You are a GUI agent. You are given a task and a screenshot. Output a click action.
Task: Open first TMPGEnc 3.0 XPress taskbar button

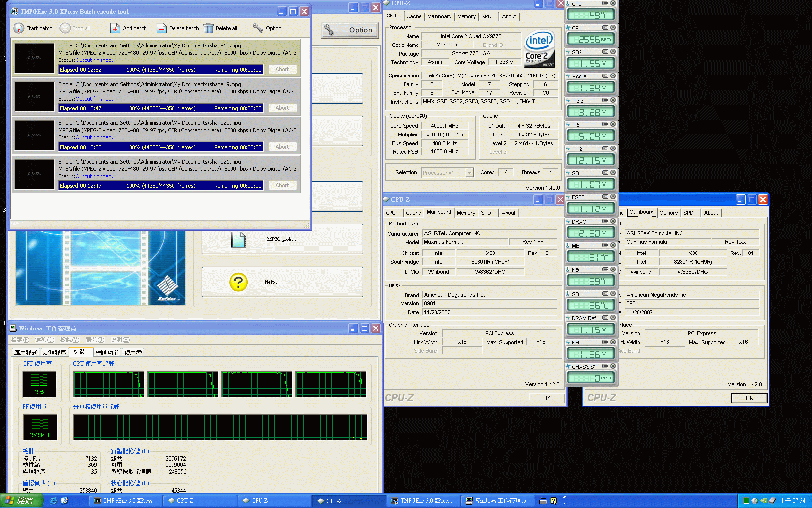tap(126, 501)
